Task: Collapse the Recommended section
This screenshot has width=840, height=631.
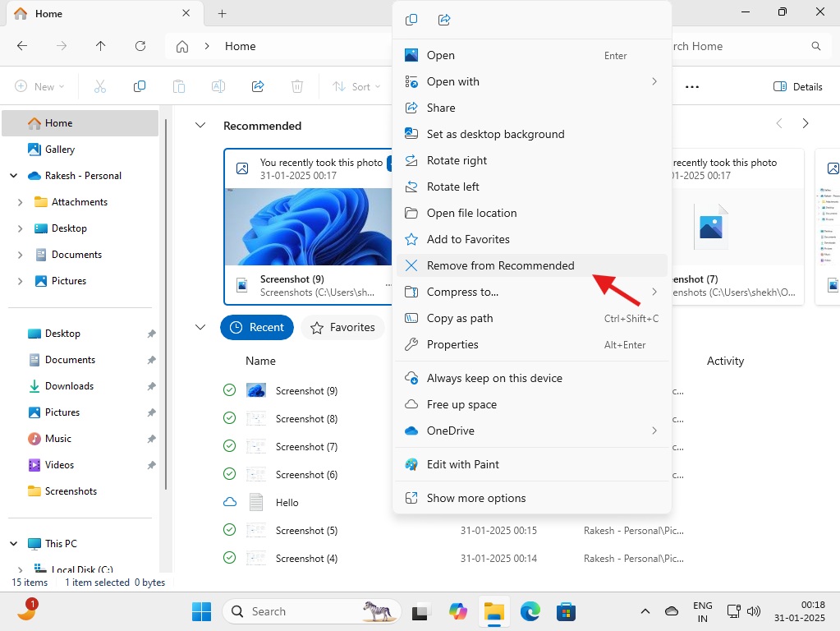Action: click(x=200, y=125)
